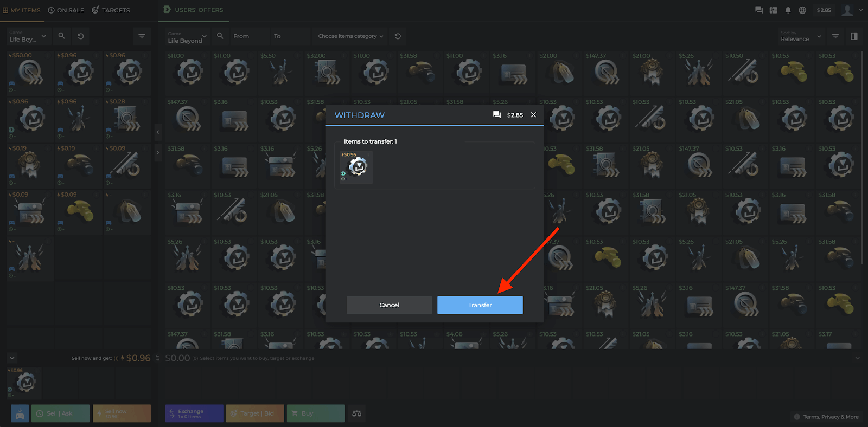The image size is (868, 427).
Task: Open chat icon in Withdraw dialog header
Action: (x=496, y=114)
